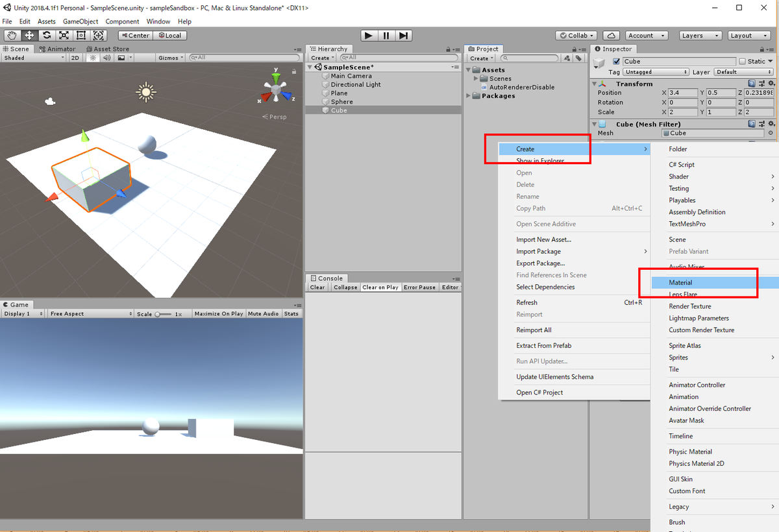Click the Scene search field
This screenshot has height=532, width=779.
[x=245, y=58]
